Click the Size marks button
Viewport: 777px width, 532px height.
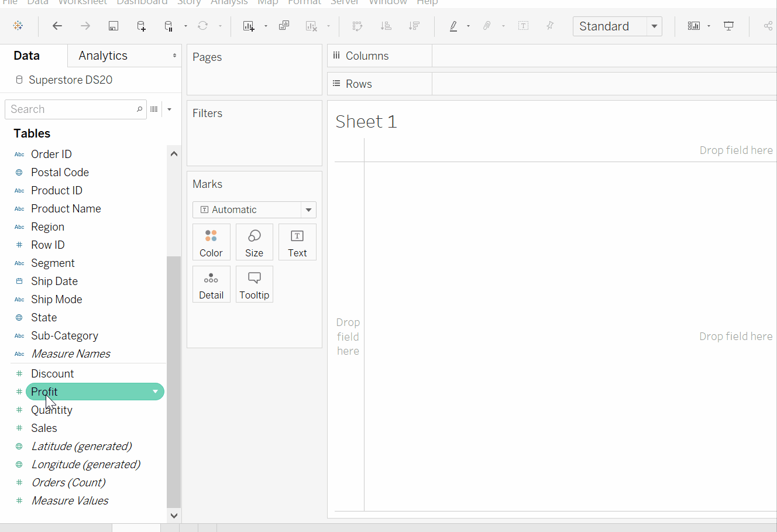(x=255, y=242)
